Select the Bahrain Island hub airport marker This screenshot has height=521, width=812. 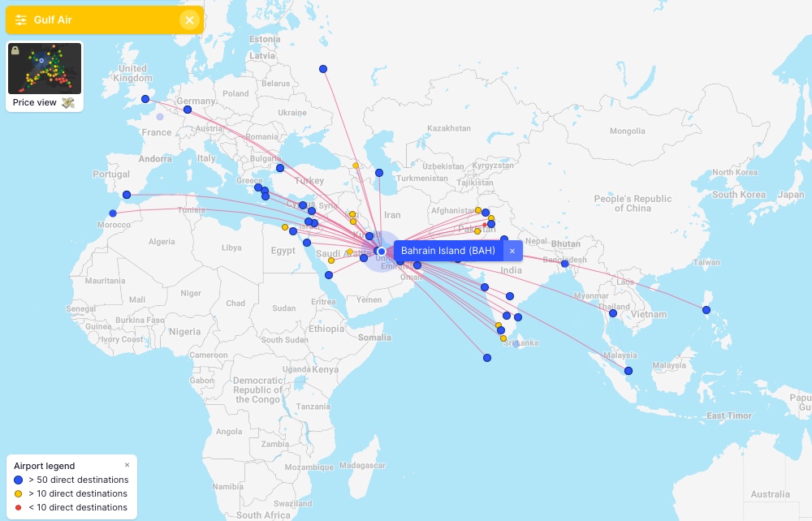pyautogui.click(x=380, y=251)
